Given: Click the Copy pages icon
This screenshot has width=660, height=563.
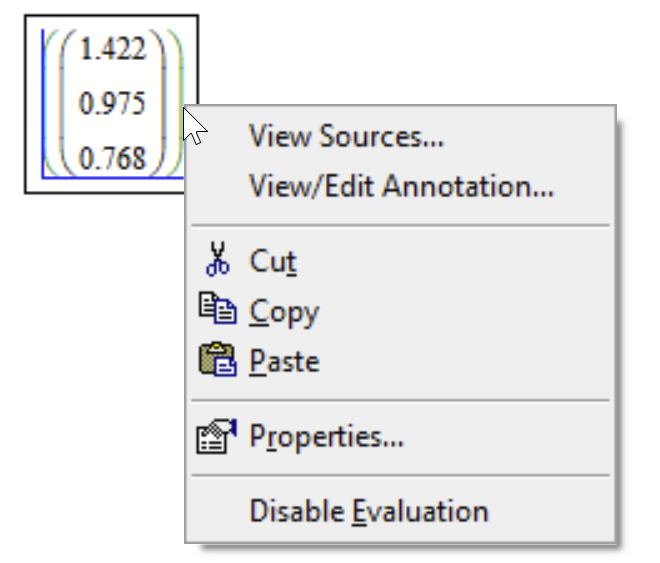Looking at the screenshot, I should (216, 310).
